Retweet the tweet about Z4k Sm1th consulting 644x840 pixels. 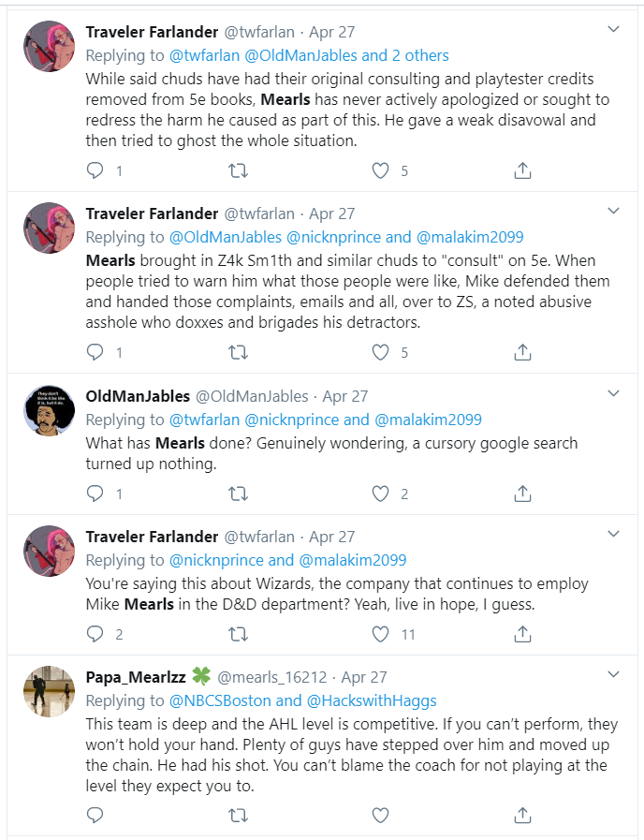coord(238,352)
